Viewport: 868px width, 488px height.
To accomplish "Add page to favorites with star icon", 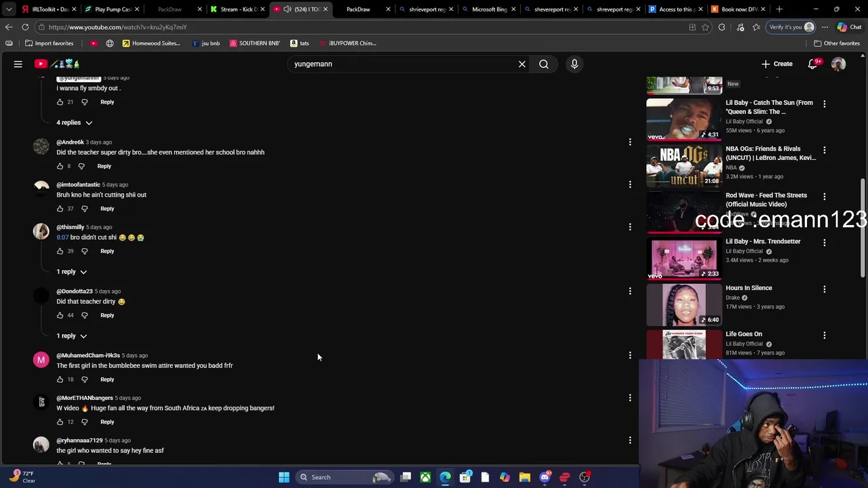I will 705,27.
